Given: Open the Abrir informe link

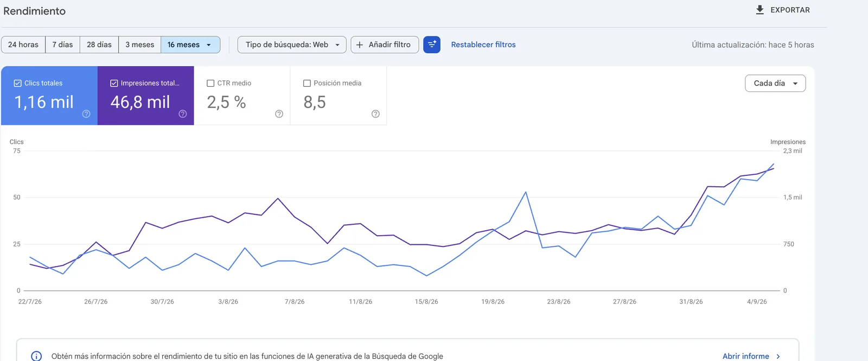Looking at the screenshot, I should point(746,356).
